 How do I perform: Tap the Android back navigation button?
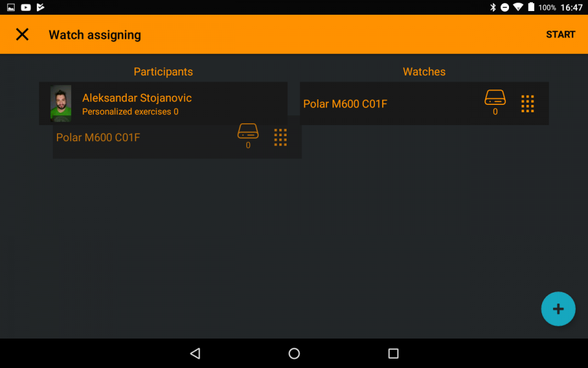coord(195,353)
